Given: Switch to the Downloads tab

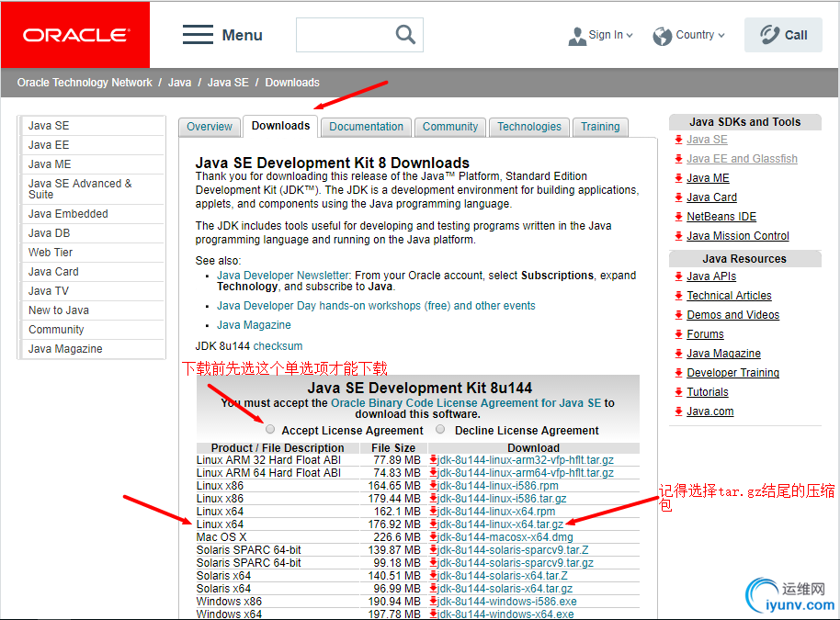Looking at the screenshot, I should (280, 126).
